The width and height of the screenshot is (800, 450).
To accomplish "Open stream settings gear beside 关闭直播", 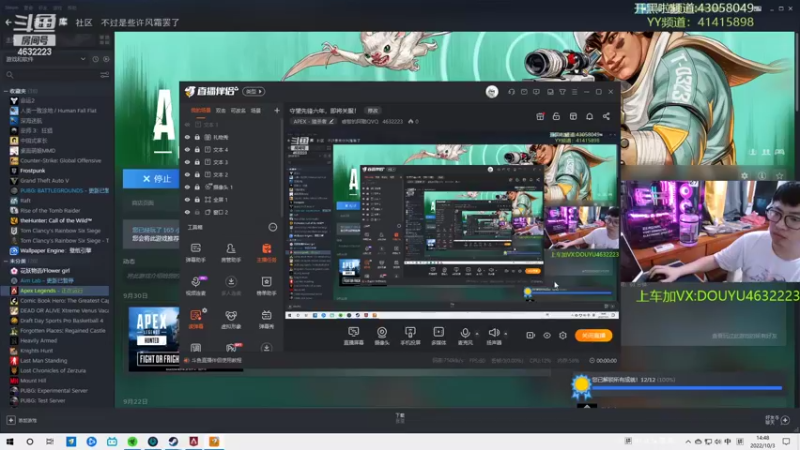I will [563, 335].
